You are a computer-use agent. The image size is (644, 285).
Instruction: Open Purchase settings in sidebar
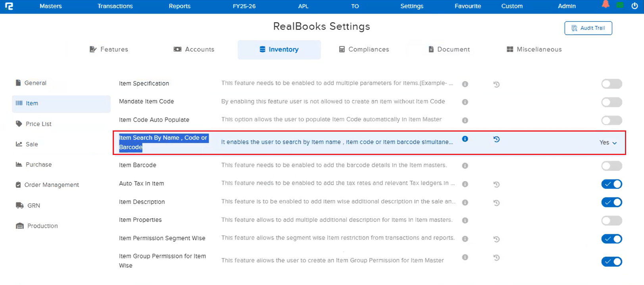coord(34,164)
